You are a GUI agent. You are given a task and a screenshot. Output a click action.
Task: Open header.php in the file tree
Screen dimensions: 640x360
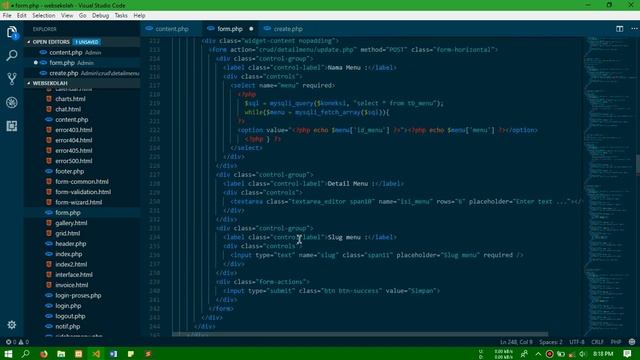click(x=71, y=244)
